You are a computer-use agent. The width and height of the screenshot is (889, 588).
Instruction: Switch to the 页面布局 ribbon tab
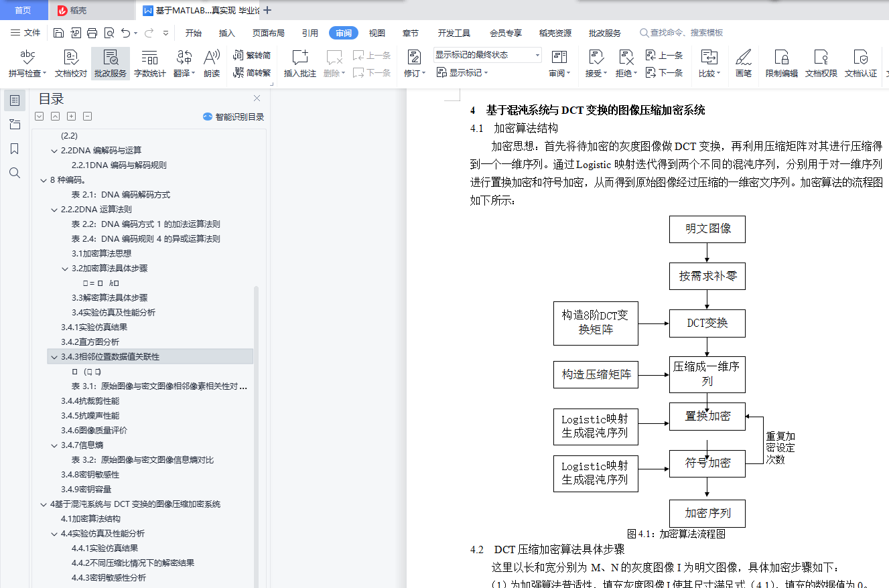268,33
